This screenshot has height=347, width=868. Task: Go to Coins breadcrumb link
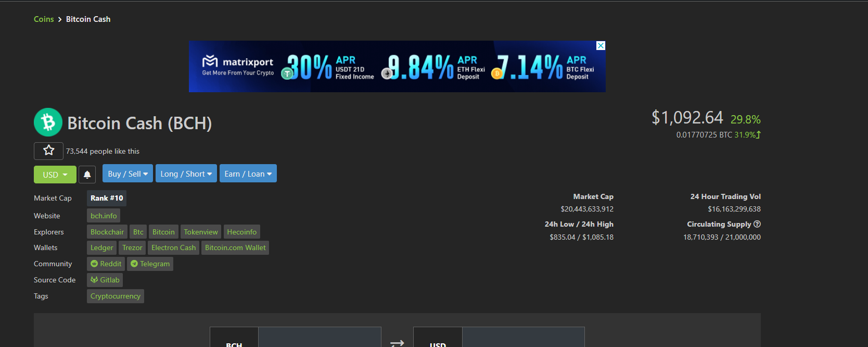tap(44, 19)
